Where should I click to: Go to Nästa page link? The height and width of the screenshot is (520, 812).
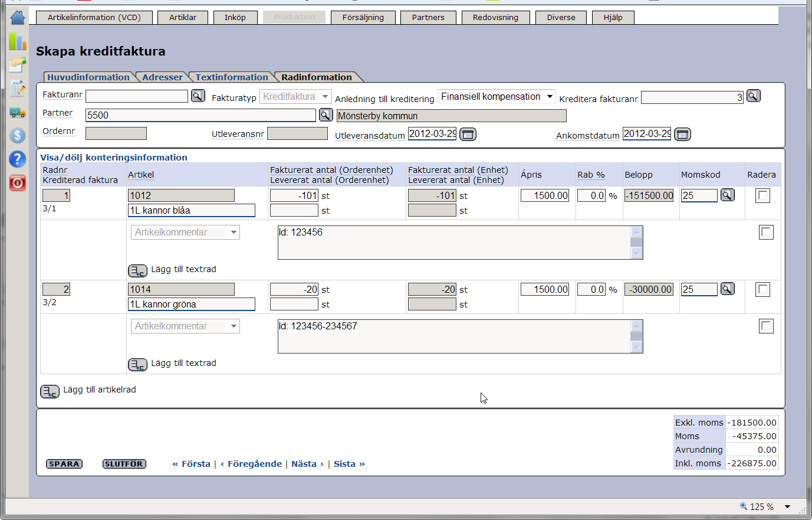[307, 464]
